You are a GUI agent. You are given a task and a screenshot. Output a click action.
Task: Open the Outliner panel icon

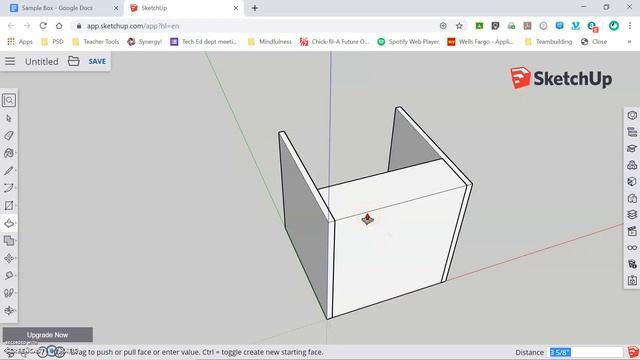click(x=632, y=132)
